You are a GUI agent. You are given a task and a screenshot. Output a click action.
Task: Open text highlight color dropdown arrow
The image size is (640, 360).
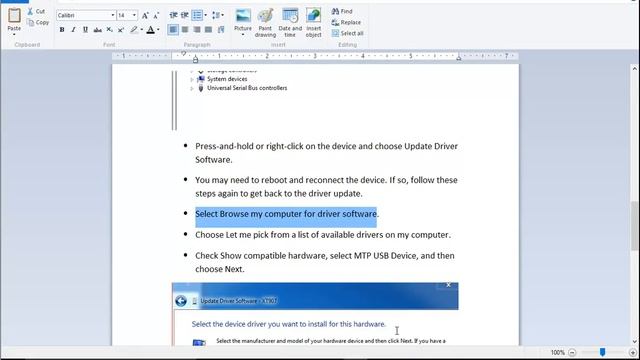click(142, 30)
